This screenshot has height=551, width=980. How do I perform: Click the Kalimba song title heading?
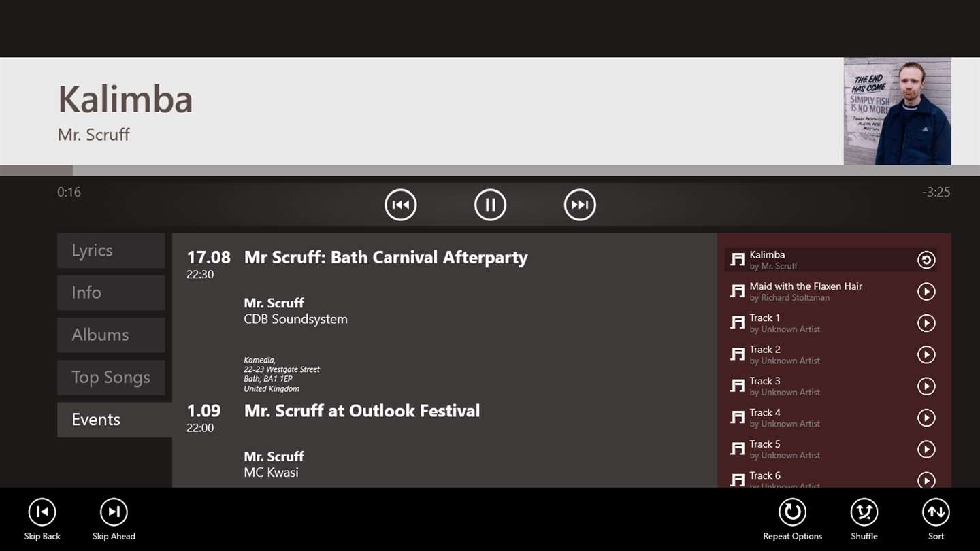[x=125, y=99]
